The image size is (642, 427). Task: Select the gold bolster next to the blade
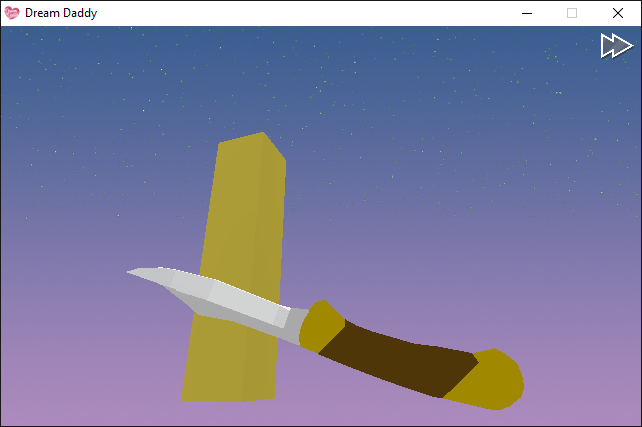pos(321,326)
